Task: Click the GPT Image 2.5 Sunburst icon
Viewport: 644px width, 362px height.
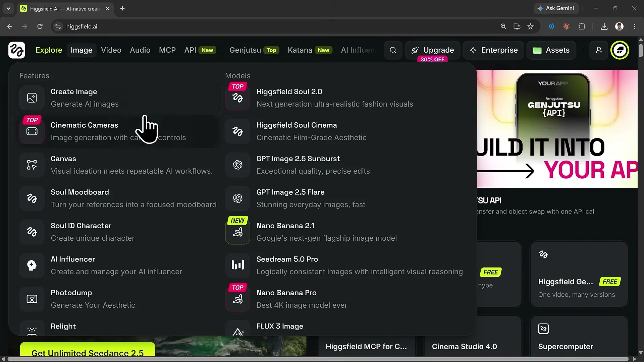Action: click(x=237, y=165)
